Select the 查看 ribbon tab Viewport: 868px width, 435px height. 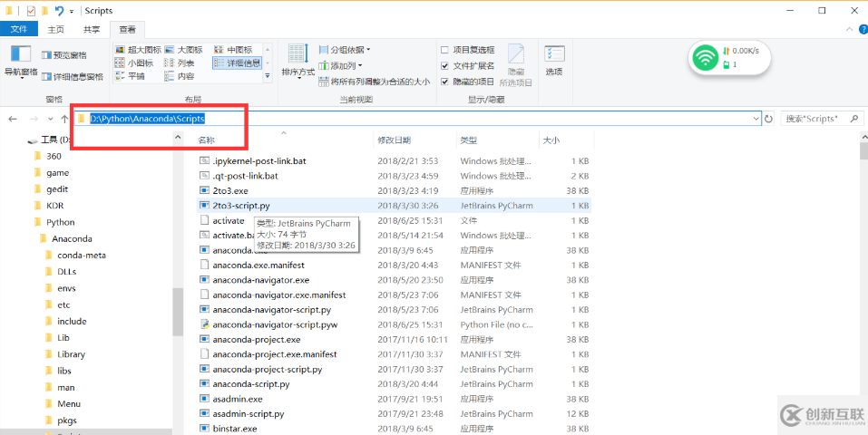(127, 29)
